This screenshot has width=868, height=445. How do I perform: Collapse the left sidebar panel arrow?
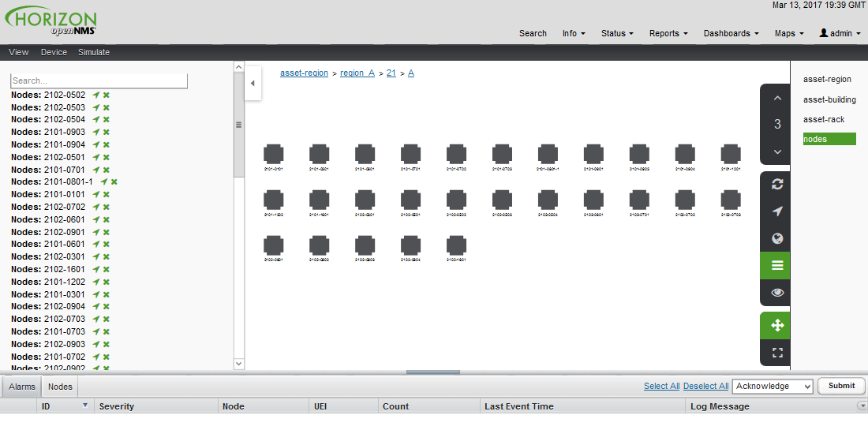[x=253, y=83]
